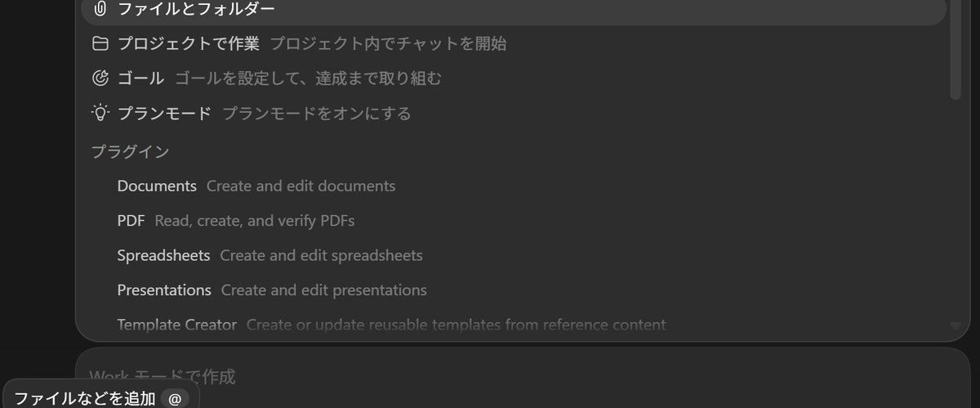Select the ファイルとフォルダー menu entry

click(514, 11)
